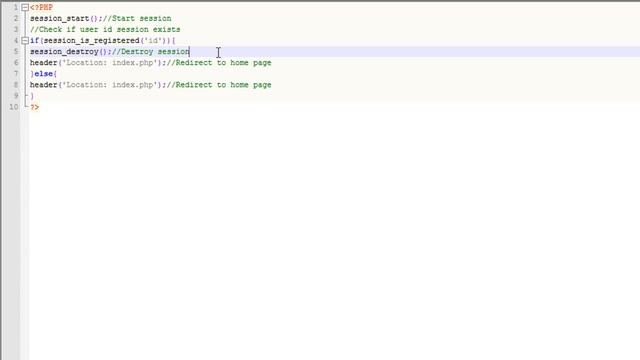
Task: Click the closing brace on line 9
Action: (32, 96)
